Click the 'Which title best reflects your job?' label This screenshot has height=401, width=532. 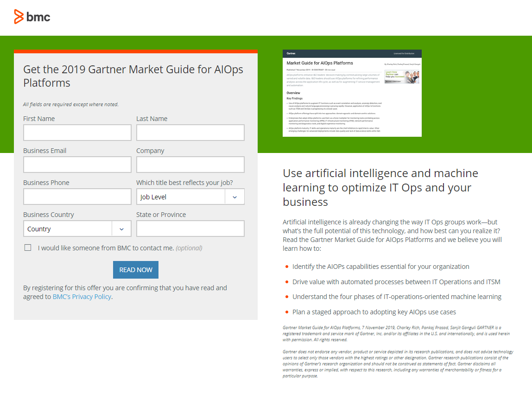[x=184, y=182]
